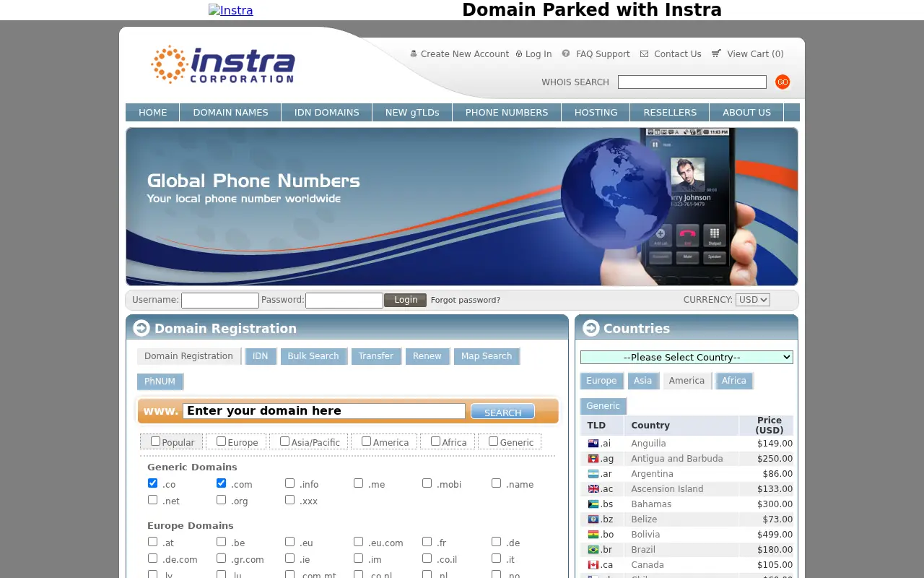Uncheck the .co domain checkbox
The height and width of the screenshot is (578, 924).
(x=152, y=483)
